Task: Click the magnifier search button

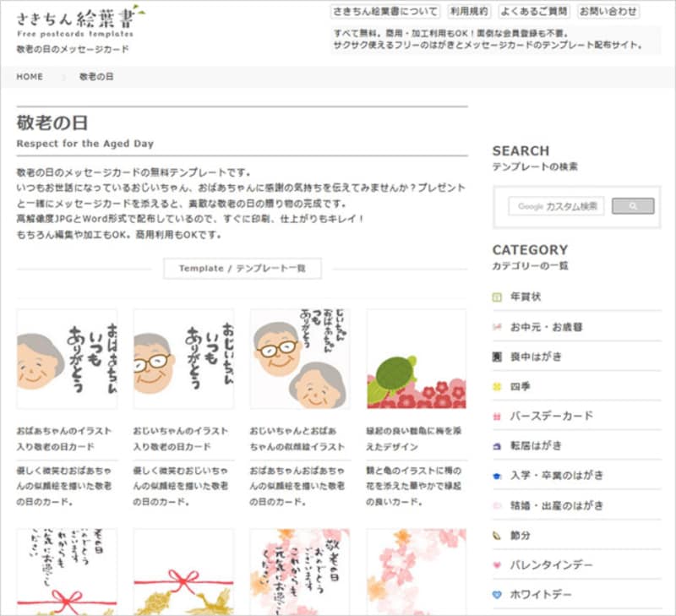Action: 633,206
